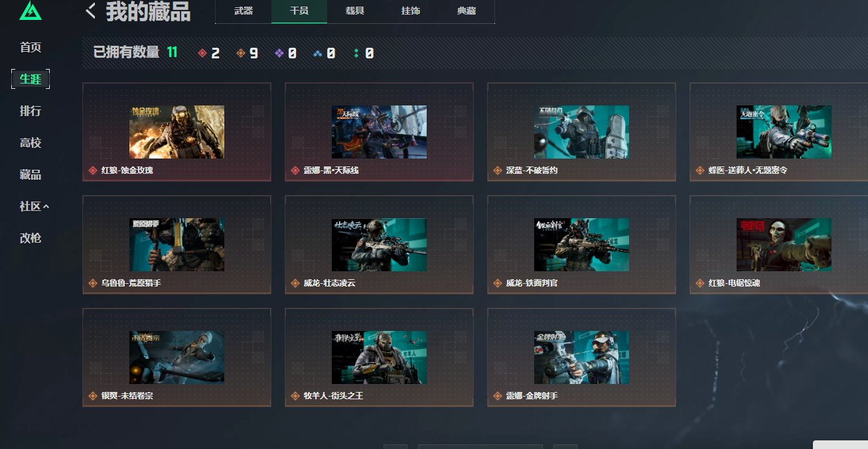
Task: Click the orange rarity icon beside 威龙-壮志凌云
Action: (x=295, y=283)
